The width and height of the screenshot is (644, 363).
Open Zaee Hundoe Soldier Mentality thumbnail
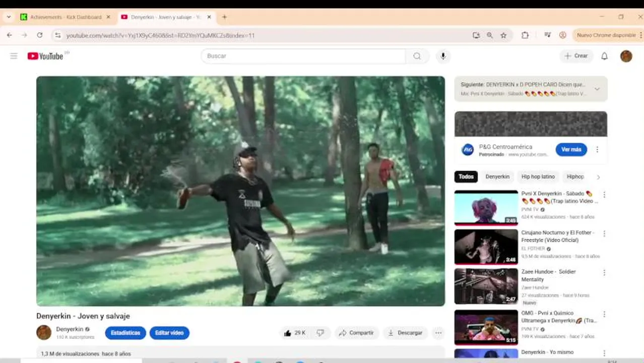[x=486, y=286]
